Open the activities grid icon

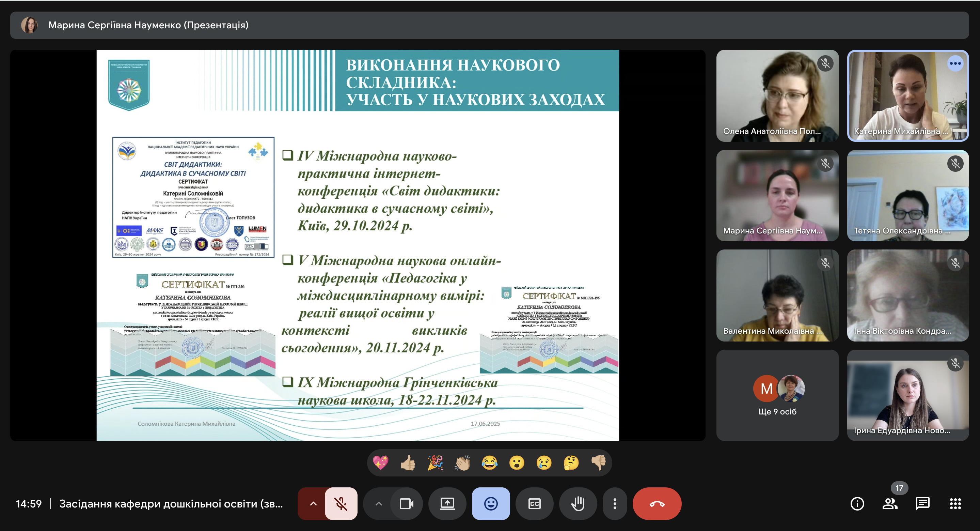pyautogui.click(x=955, y=504)
